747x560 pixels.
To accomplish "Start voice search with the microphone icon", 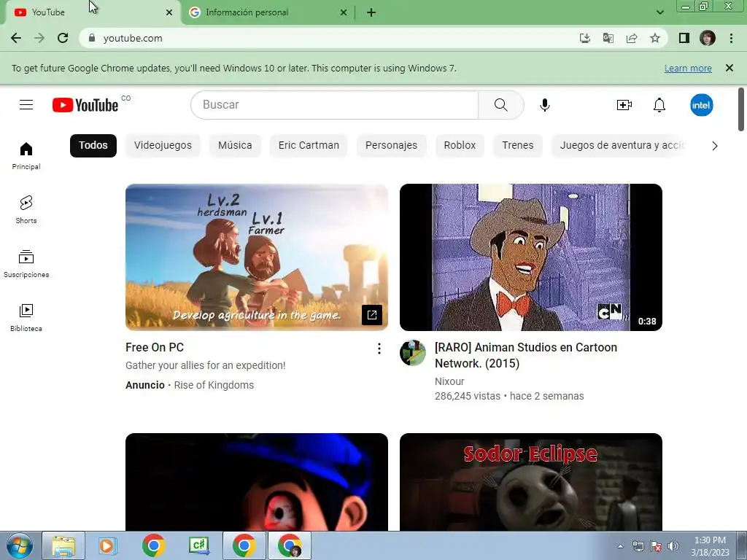I will click(x=545, y=105).
